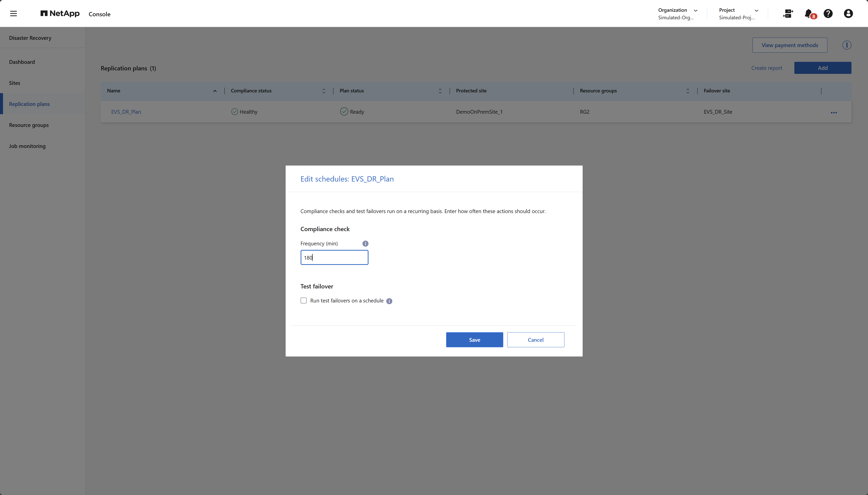The image size is (868, 495).
Task: Click vertical ellipsis icon near payment methods
Action: tap(846, 45)
